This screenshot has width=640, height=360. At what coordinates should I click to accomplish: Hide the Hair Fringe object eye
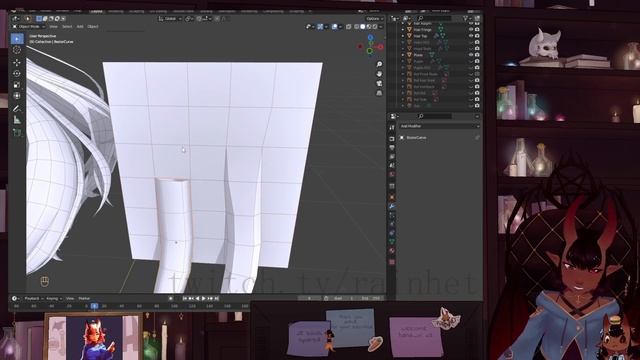click(471, 30)
